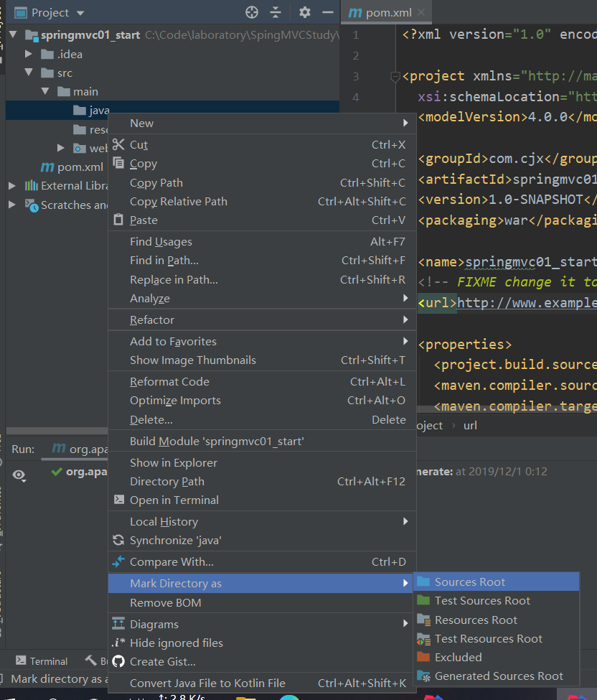Open Project panel settings gear

point(305,12)
